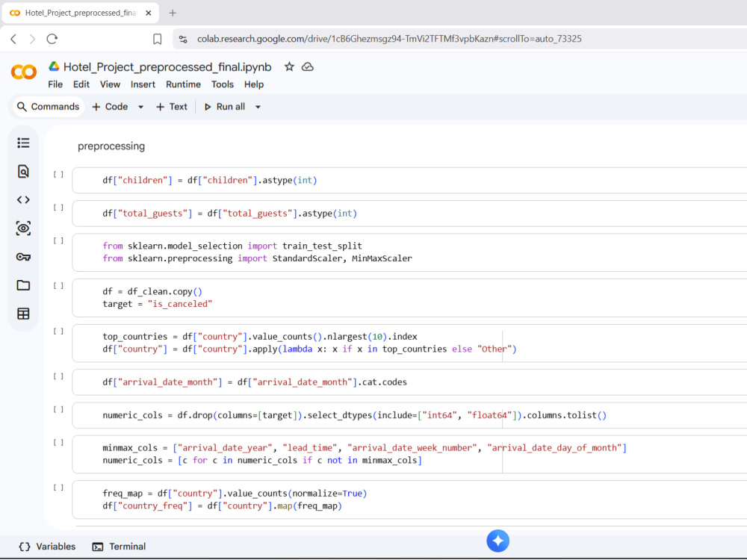Expand the Run all dropdown arrow
Image resolution: width=747 pixels, height=560 pixels.
click(258, 107)
